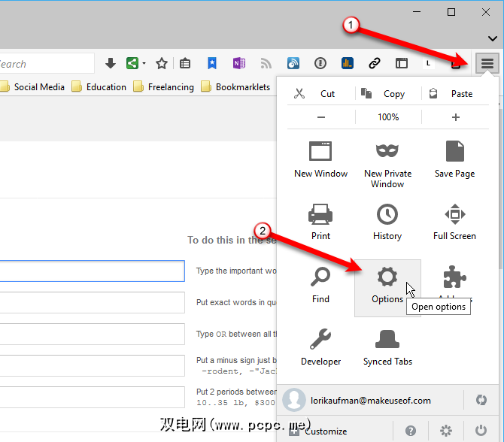Click the Sync now circular arrows icon
Viewport: 504px width, 442px height.
pos(481,400)
